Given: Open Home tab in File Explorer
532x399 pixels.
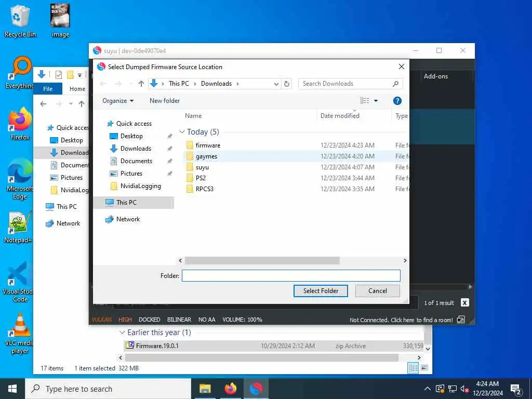Looking at the screenshot, I should [77, 89].
